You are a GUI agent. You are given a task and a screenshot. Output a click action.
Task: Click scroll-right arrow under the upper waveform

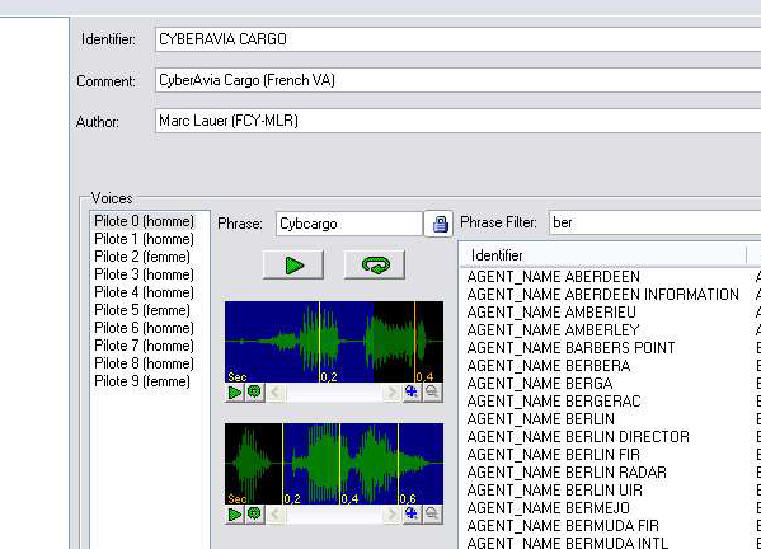click(392, 393)
